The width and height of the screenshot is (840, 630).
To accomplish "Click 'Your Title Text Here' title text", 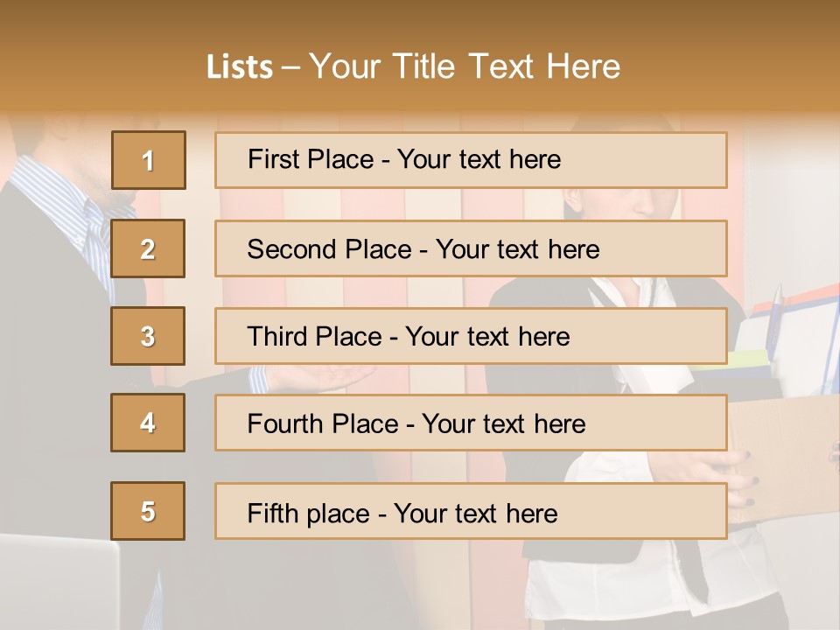I will tap(465, 66).
